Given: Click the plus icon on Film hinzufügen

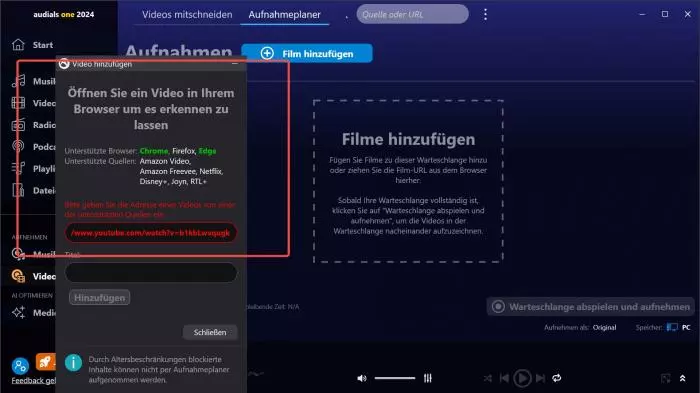Looking at the screenshot, I should click(267, 54).
